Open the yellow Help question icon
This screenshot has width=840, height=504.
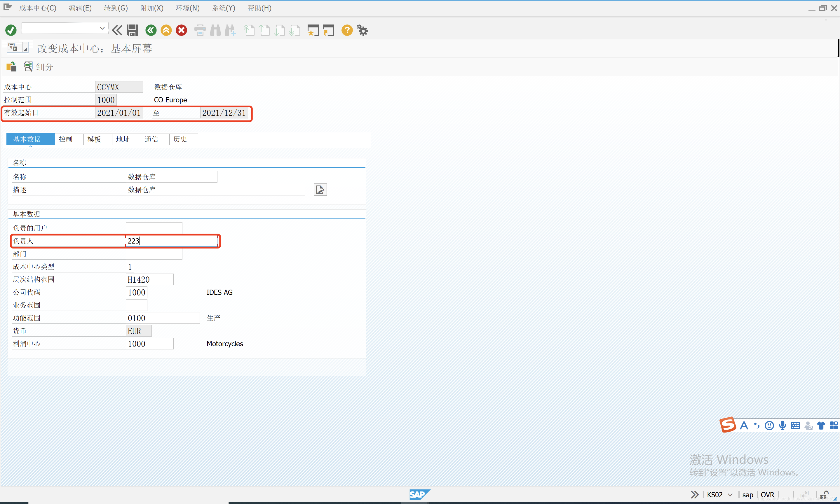(347, 30)
